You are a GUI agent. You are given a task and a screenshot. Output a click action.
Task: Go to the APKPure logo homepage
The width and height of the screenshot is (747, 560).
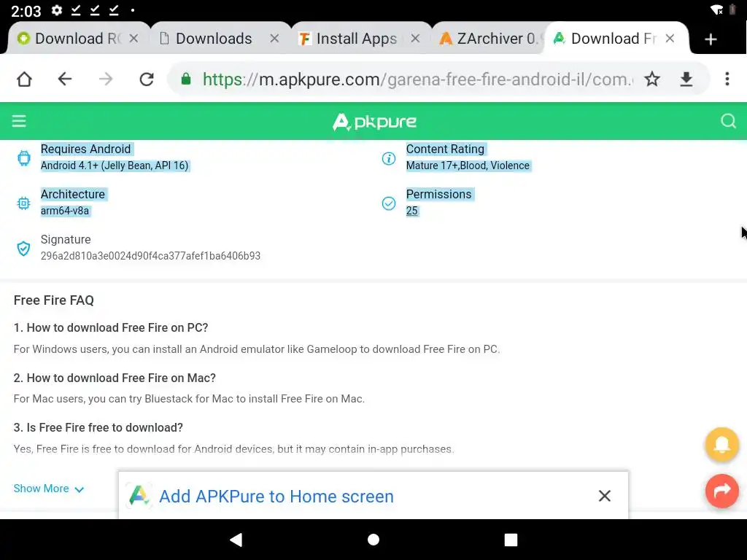374,122
